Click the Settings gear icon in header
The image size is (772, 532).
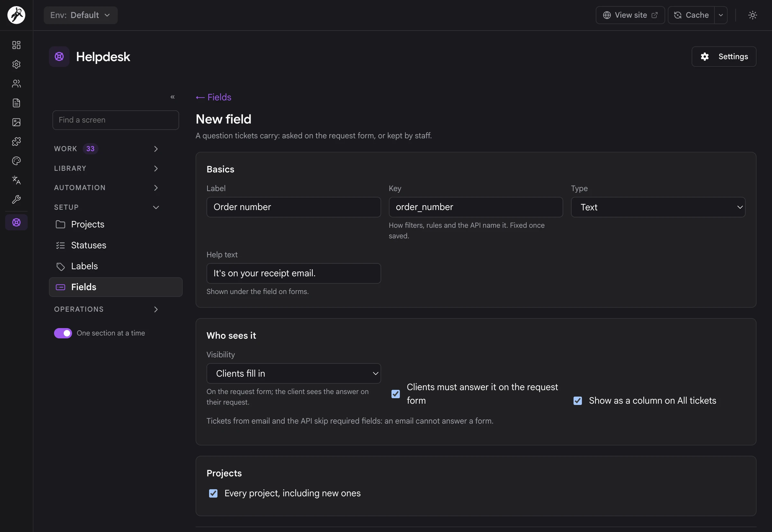[x=705, y=57]
